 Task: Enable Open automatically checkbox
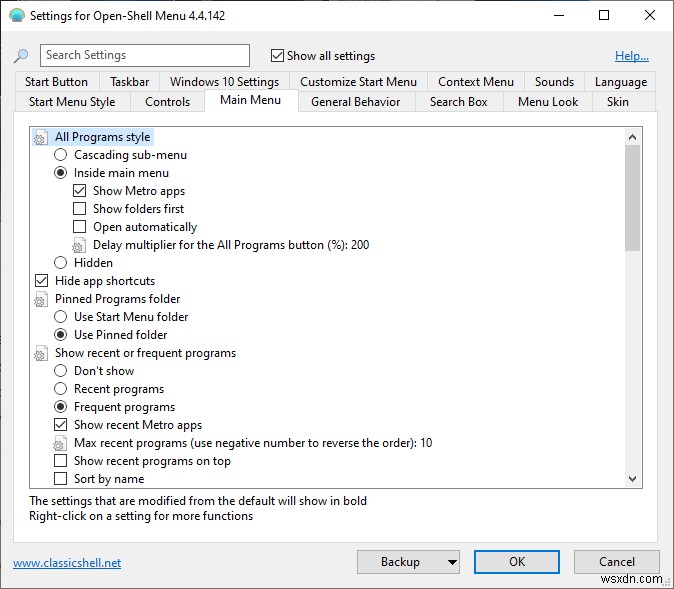(80, 227)
